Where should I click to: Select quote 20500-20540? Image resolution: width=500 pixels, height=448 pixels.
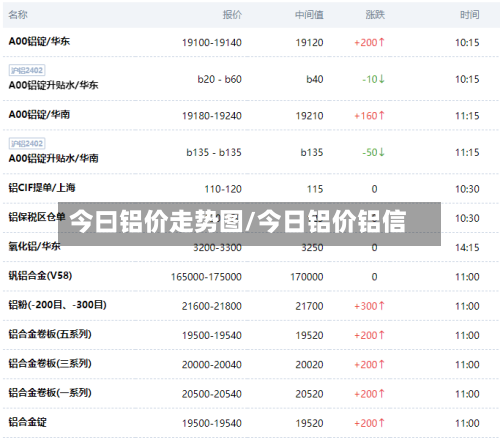[x=212, y=394]
